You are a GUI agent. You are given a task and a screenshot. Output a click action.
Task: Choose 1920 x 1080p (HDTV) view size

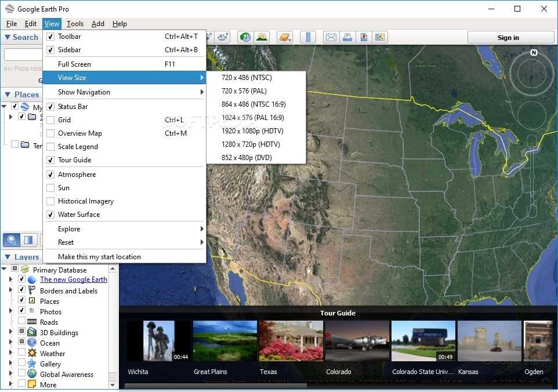point(256,131)
